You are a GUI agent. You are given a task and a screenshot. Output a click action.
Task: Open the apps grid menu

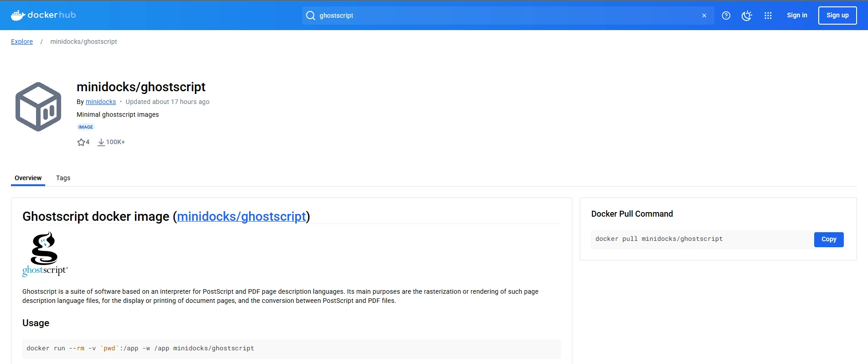(768, 16)
